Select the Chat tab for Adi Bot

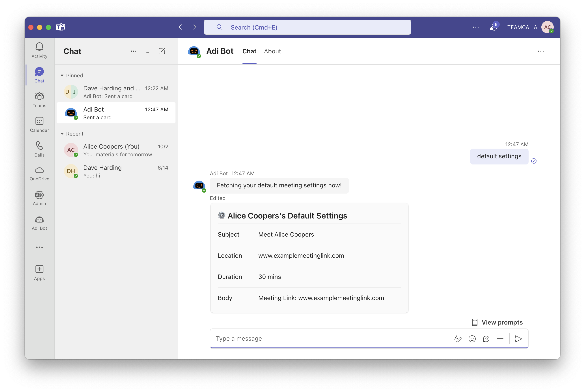click(249, 51)
